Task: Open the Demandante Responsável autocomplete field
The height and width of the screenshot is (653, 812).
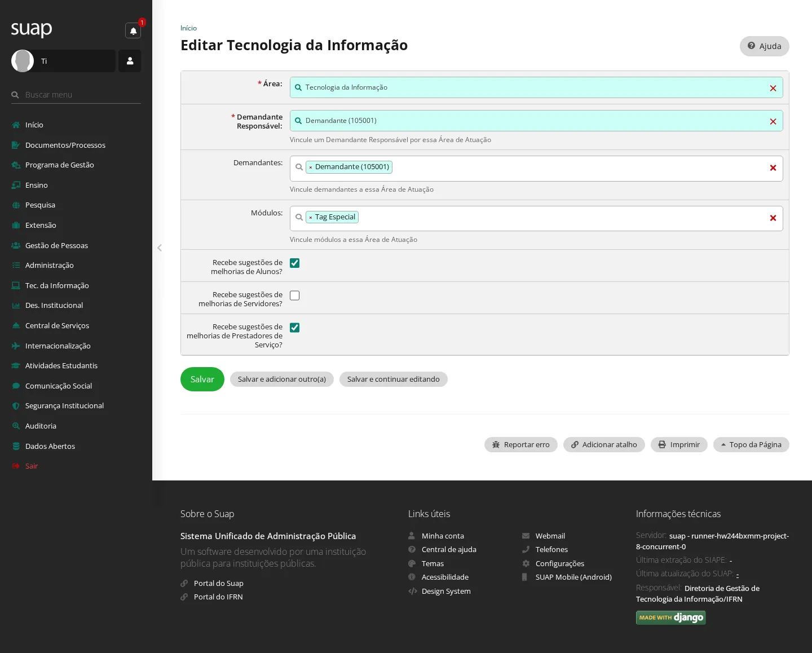Action: 536,121
